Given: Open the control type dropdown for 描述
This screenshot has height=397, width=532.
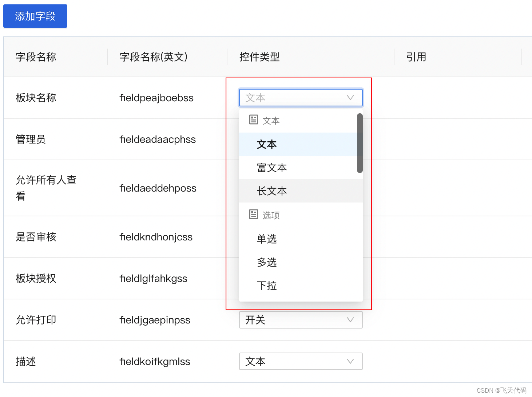Looking at the screenshot, I should [x=301, y=361].
